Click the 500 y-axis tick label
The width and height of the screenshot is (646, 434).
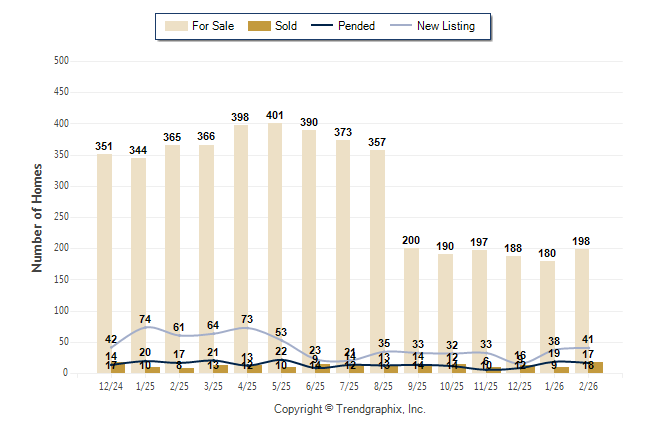61,61
